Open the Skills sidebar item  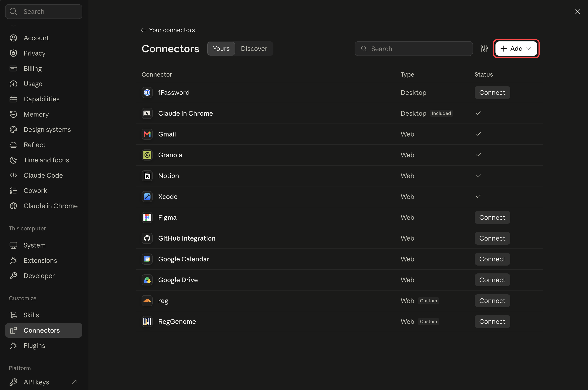pos(43,315)
